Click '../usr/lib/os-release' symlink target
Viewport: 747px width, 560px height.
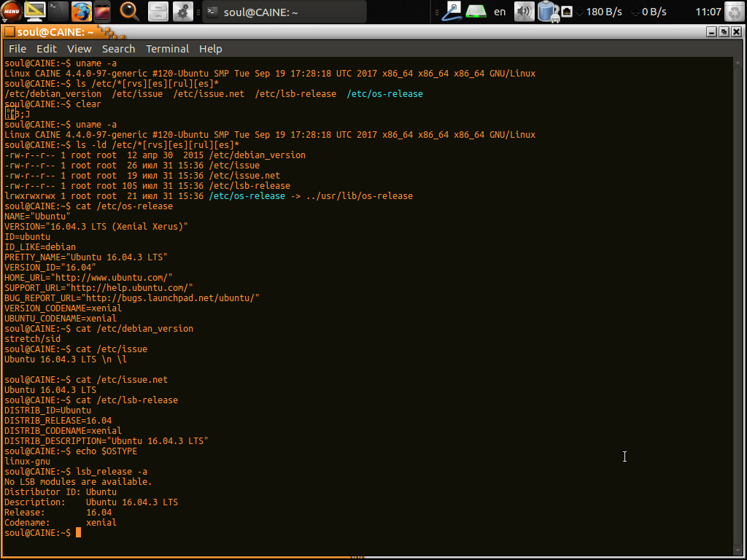pyautogui.click(x=359, y=195)
